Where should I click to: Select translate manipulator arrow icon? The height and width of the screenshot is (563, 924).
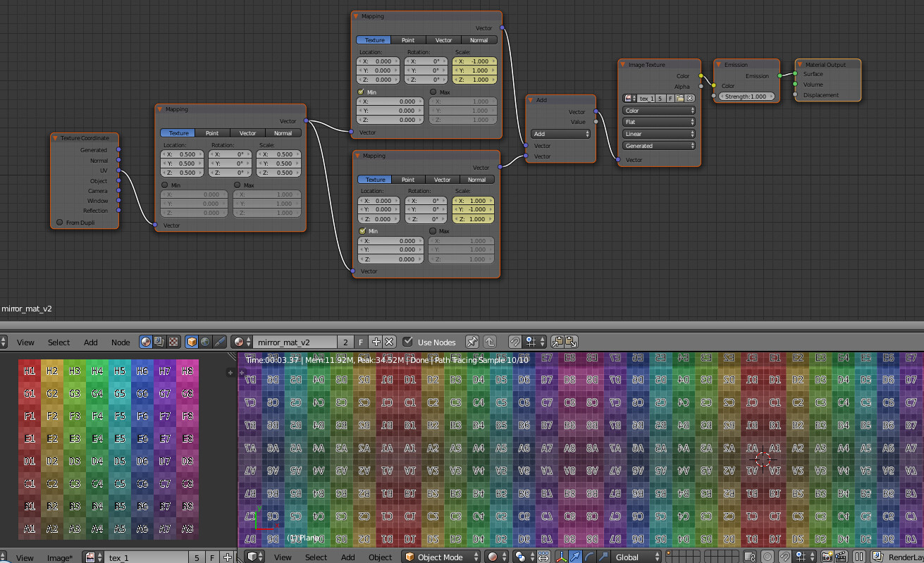pos(575,557)
